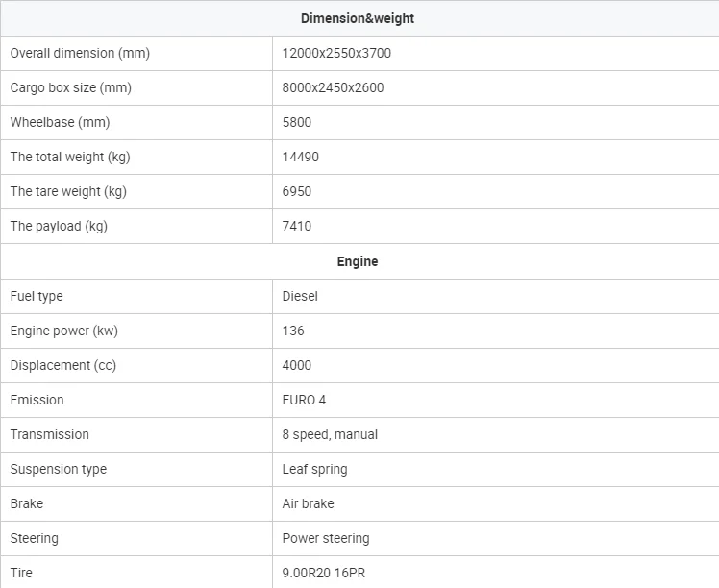Click the displacement value 4000
Image resolution: width=719 pixels, height=588 pixels.
[x=297, y=365]
